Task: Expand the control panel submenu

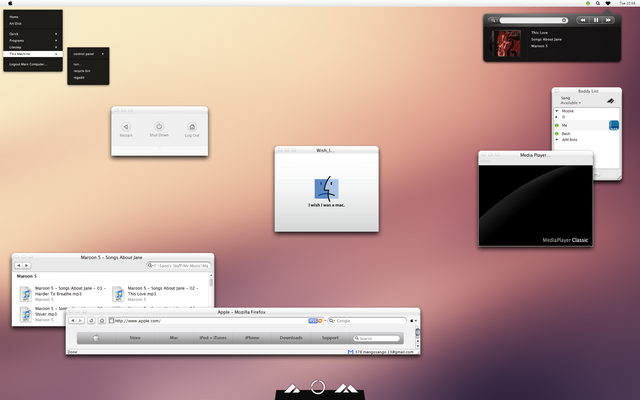Action: (x=88, y=53)
